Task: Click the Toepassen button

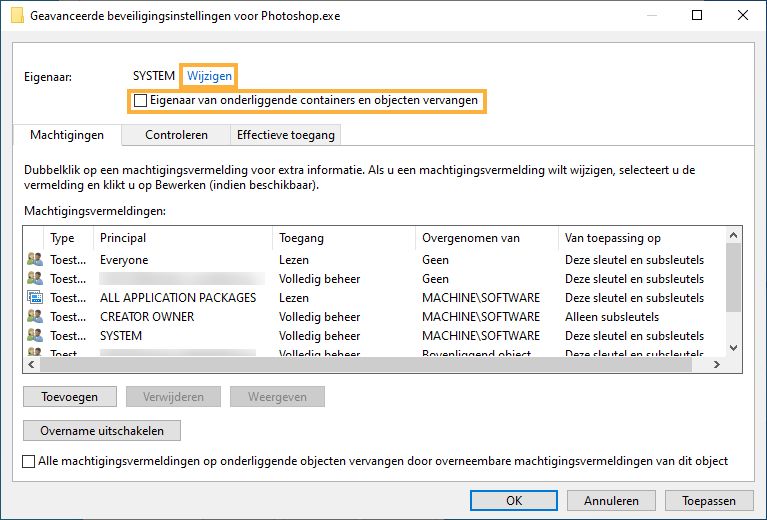Action: (709, 500)
